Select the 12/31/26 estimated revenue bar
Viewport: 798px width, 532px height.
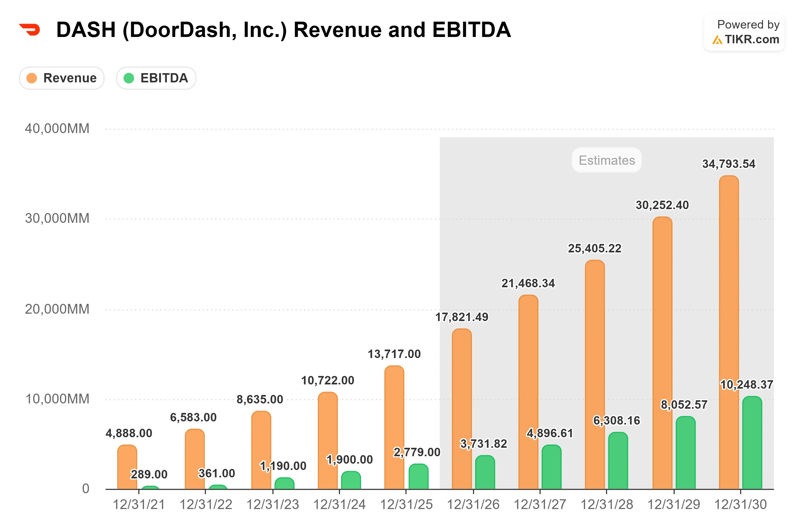click(x=462, y=409)
